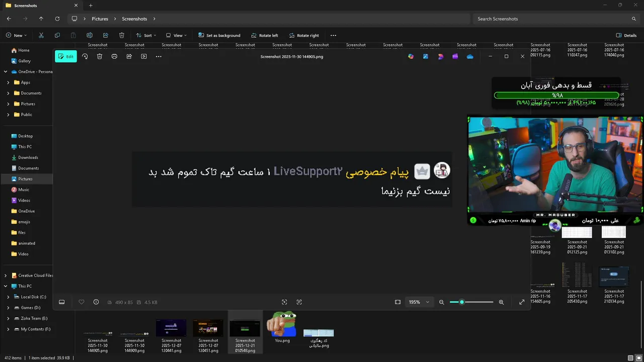
Task: Expand the Apps folder in sidebar
Action: [x=8, y=82]
